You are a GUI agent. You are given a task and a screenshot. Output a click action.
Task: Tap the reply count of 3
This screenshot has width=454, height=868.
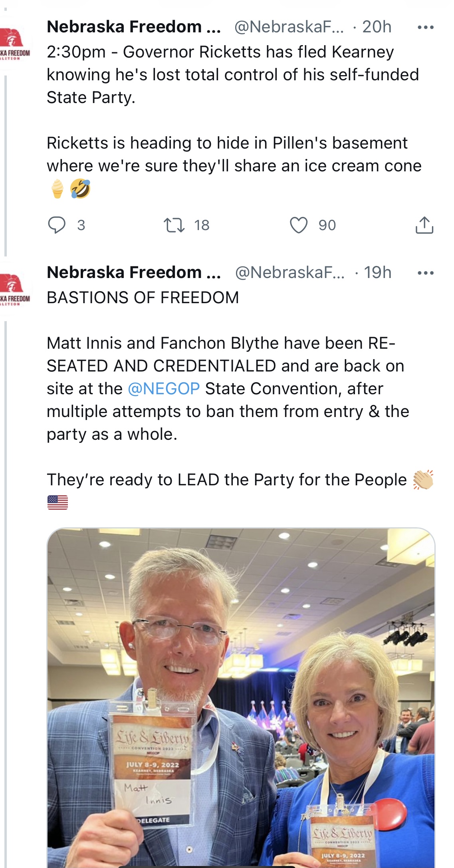click(x=81, y=225)
